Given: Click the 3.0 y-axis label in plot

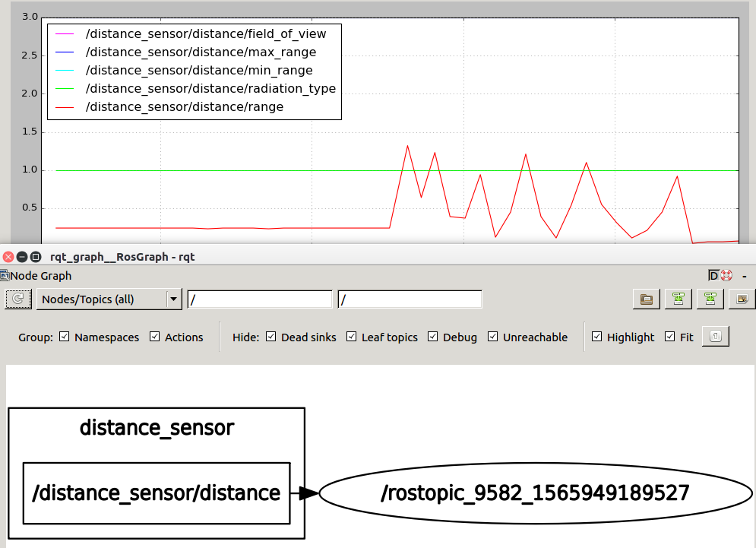Looking at the screenshot, I should 30,17.
